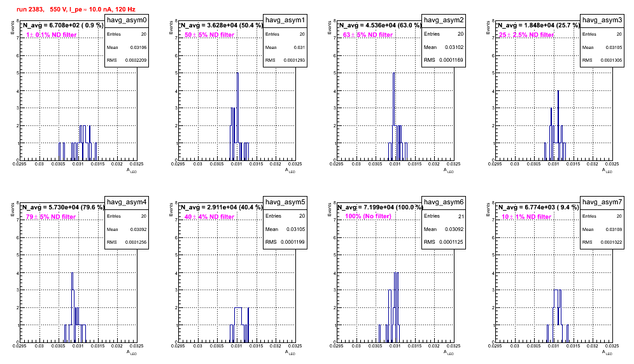This screenshot has width=634, height=364.
Task: Click the A_LED axis title under havg_asym0 plot
Action: click(x=132, y=171)
